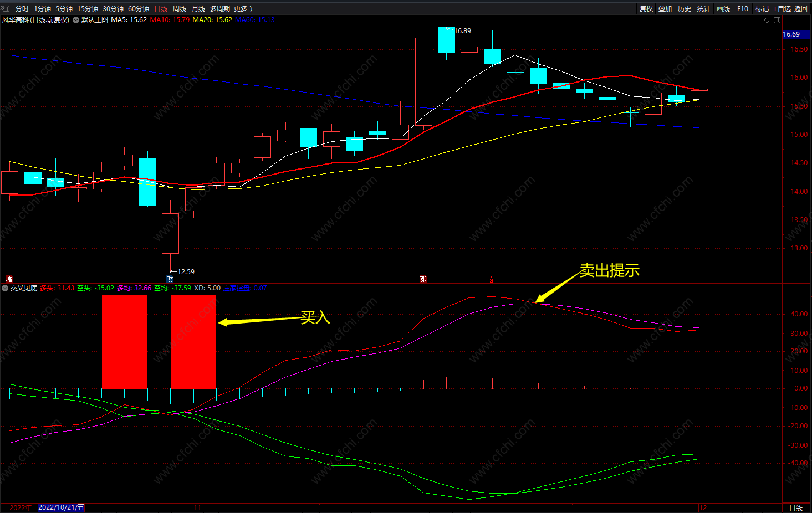The height and width of the screenshot is (513, 812).
Task: Select the 15分钟 period
Action: tap(88, 8)
